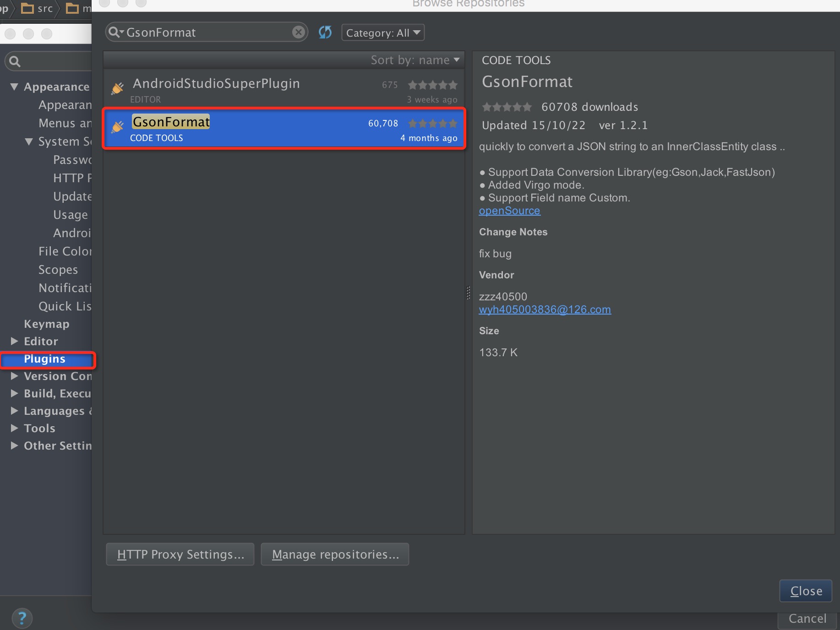Focus the GsonFormat search field
Viewport: 840px width, 630px height.
pyautogui.click(x=207, y=33)
